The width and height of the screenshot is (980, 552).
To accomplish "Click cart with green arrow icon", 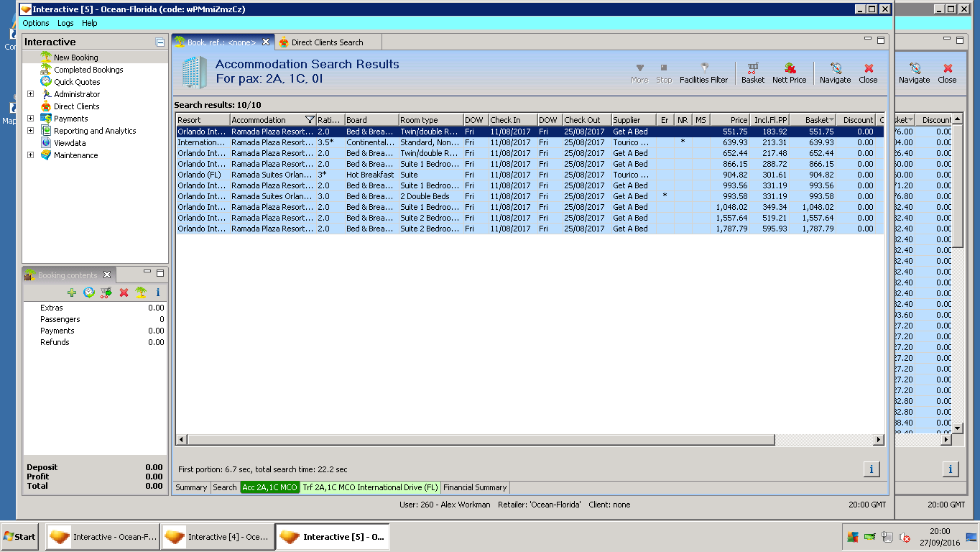I will [106, 293].
